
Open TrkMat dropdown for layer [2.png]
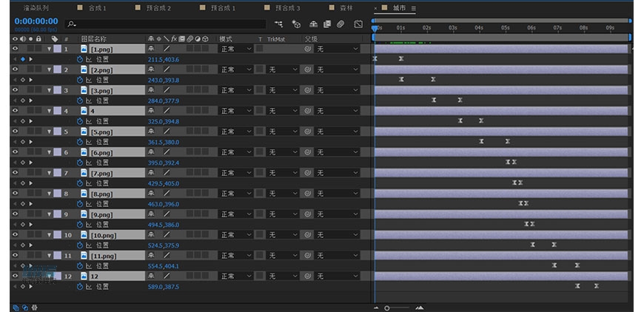point(283,69)
